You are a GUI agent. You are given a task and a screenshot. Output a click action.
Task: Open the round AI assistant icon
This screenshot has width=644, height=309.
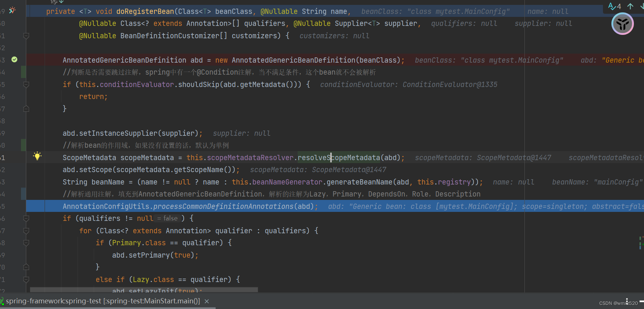tap(622, 24)
